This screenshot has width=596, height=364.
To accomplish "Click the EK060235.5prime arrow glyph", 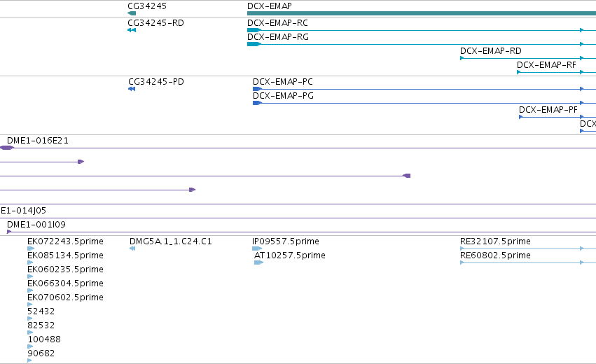I will (30, 276).
